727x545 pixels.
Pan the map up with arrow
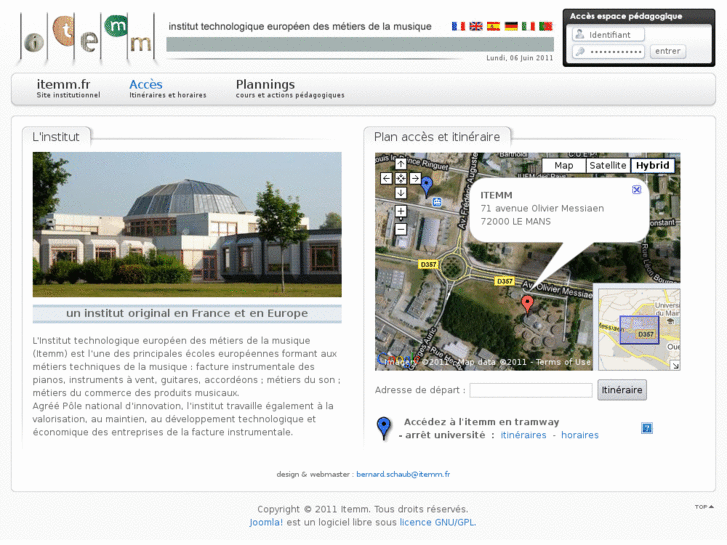pyautogui.click(x=401, y=164)
